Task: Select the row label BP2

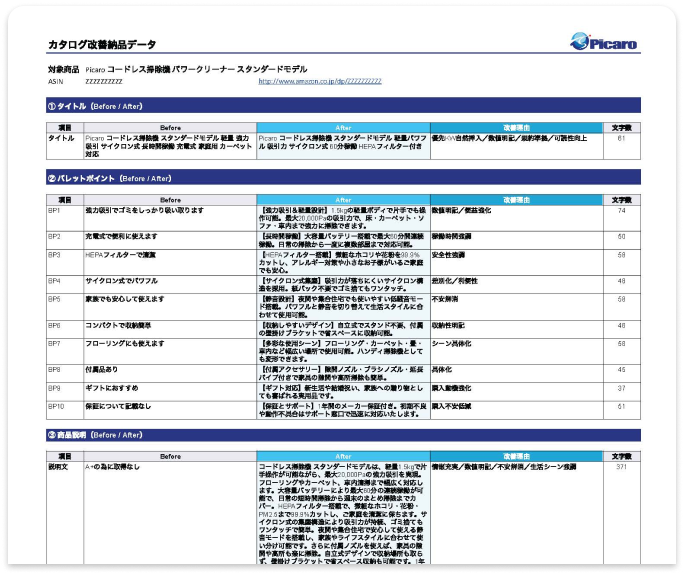Action: click(x=65, y=240)
